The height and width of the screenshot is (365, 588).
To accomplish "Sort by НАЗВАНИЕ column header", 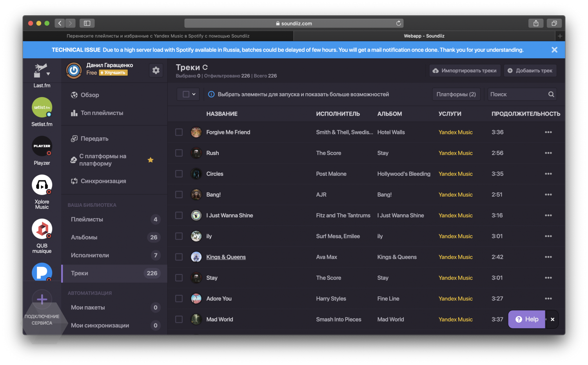I will [222, 114].
